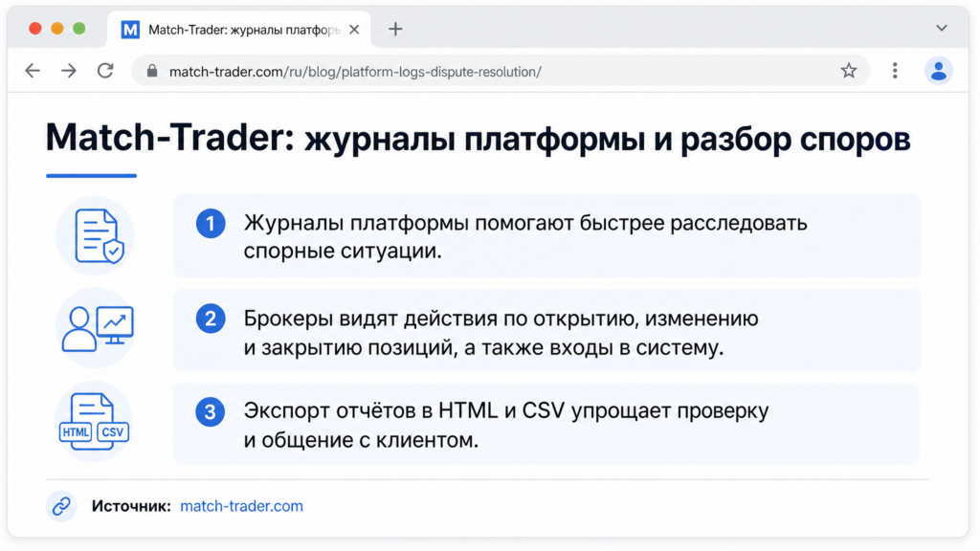Open the user profile avatar icon
Screen dimensions: 980x551
[938, 71]
